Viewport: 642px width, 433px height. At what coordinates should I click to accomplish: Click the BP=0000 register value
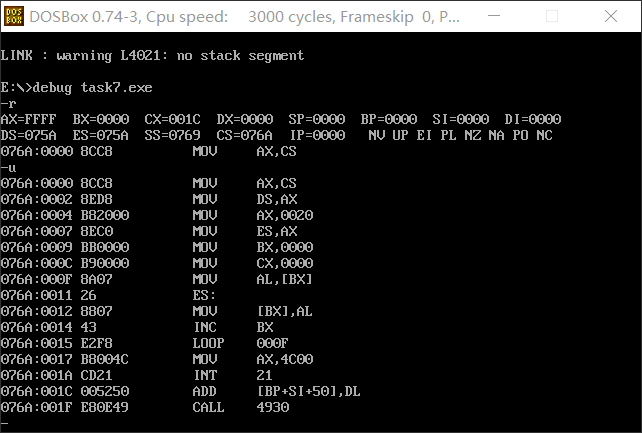click(389, 120)
